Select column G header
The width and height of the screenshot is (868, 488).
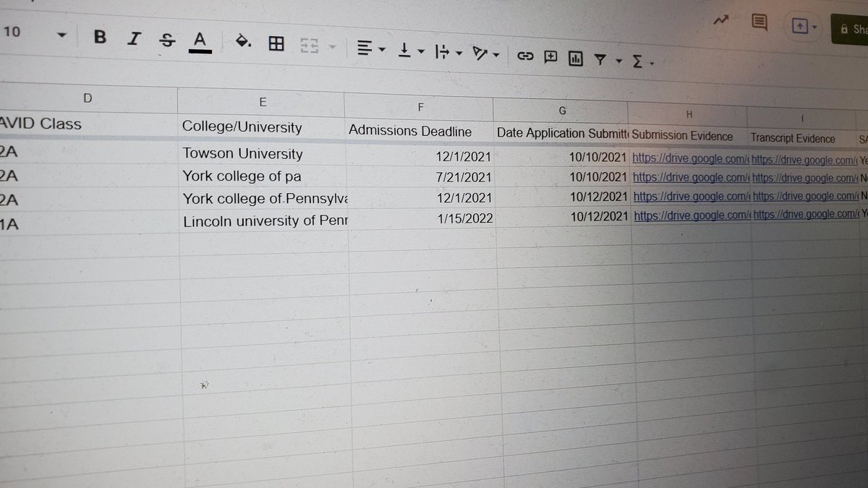pos(562,111)
